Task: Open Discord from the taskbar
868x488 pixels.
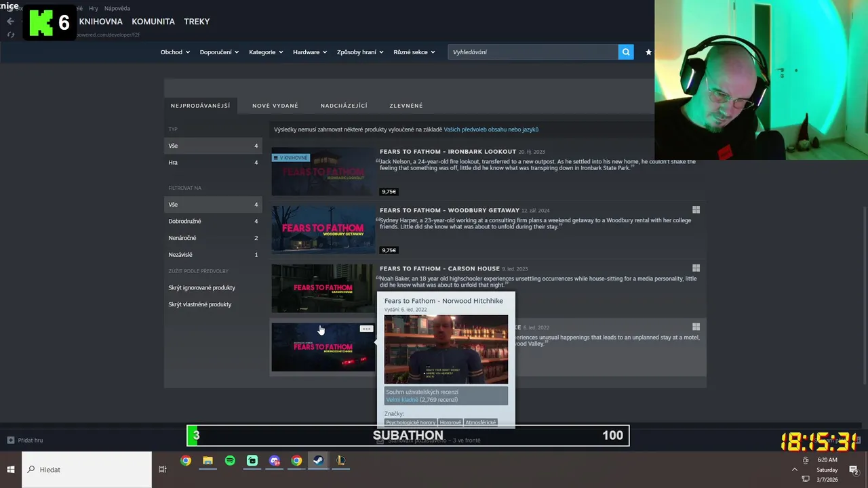Action: pyautogui.click(x=275, y=461)
